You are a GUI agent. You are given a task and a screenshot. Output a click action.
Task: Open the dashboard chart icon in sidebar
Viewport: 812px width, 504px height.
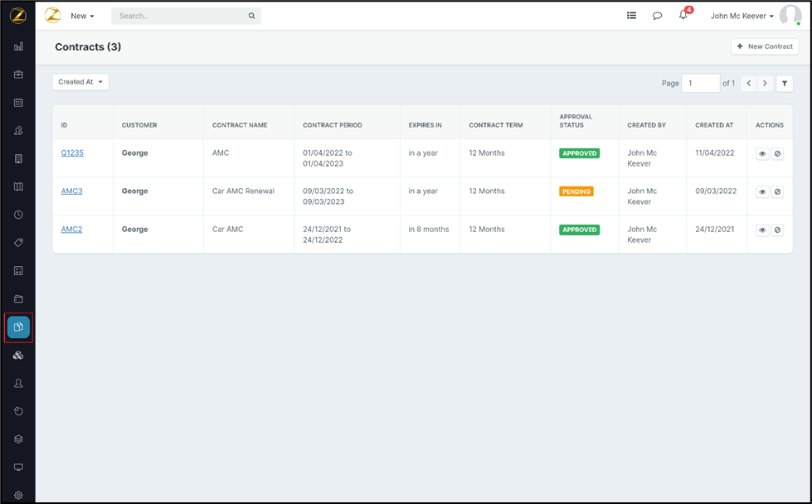tap(18, 46)
